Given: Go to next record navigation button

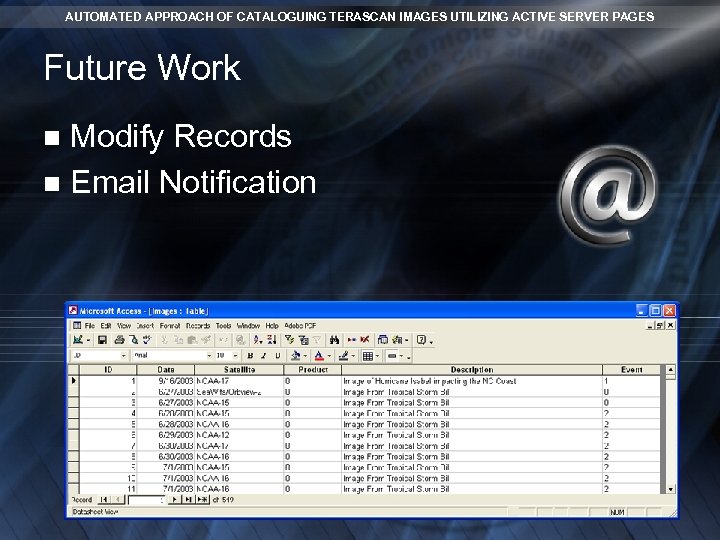Looking at the screenshot, I should (x=174, y=500).
